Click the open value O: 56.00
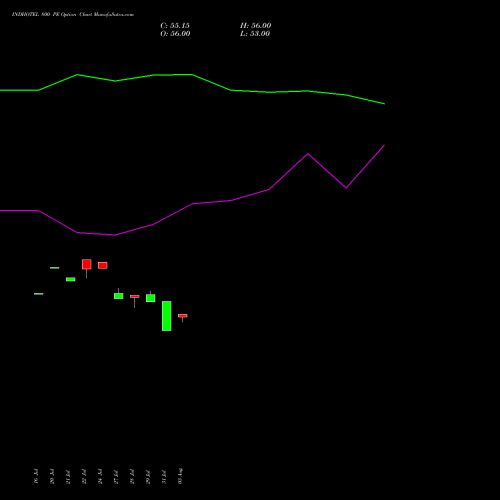 click(175, 34)
